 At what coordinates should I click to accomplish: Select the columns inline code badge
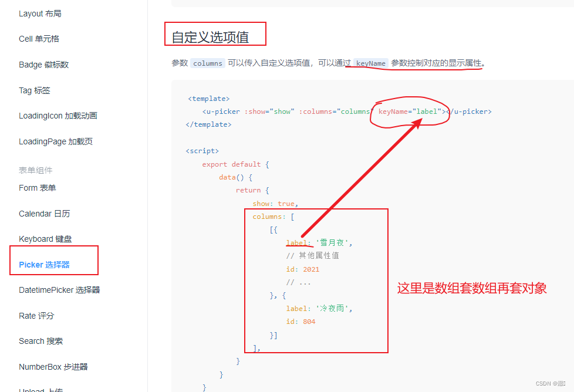[207, 63]
